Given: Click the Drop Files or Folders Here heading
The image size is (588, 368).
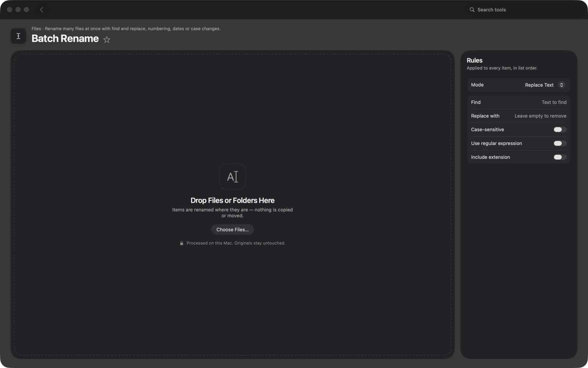Looking at the screenshot, I should [233, 201].
